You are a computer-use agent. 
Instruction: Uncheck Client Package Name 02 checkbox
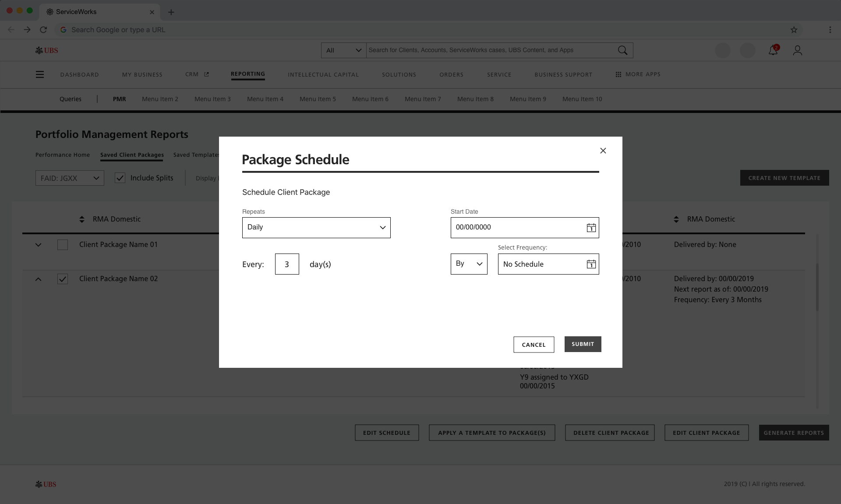point(63,279)
